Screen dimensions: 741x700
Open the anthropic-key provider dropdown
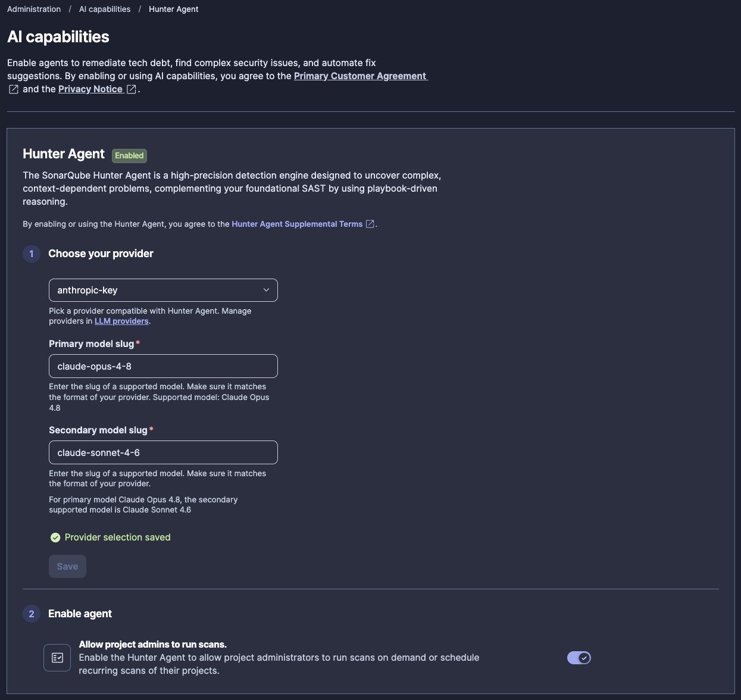pyautogui.click(x=163, y=290)
